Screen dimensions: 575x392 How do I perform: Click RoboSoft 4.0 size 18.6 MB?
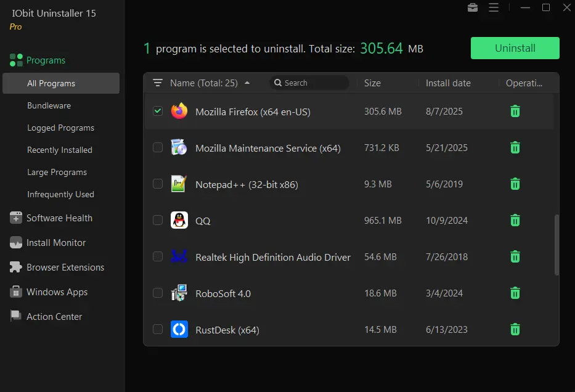tap(381, 293)
